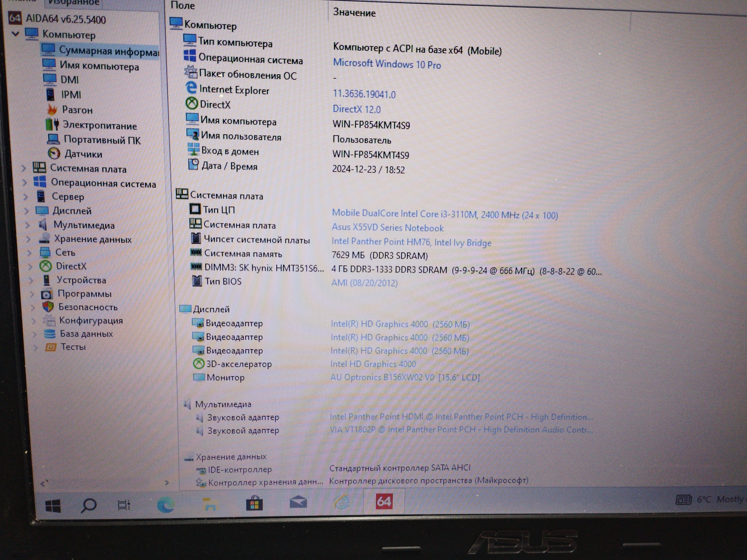Click the AIDA64 taskbar button
747x560 pixels.
pos(384,501)
